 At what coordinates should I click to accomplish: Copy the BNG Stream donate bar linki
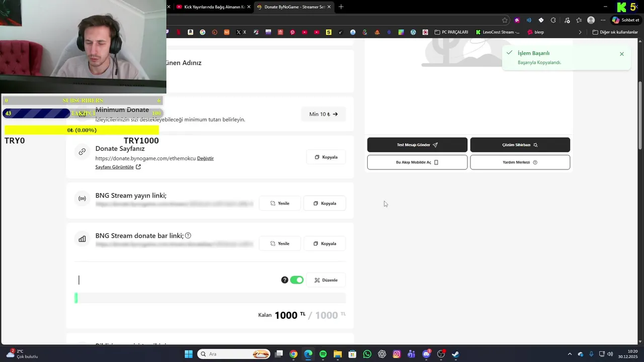pyautogui.click(x=325, y=243)
